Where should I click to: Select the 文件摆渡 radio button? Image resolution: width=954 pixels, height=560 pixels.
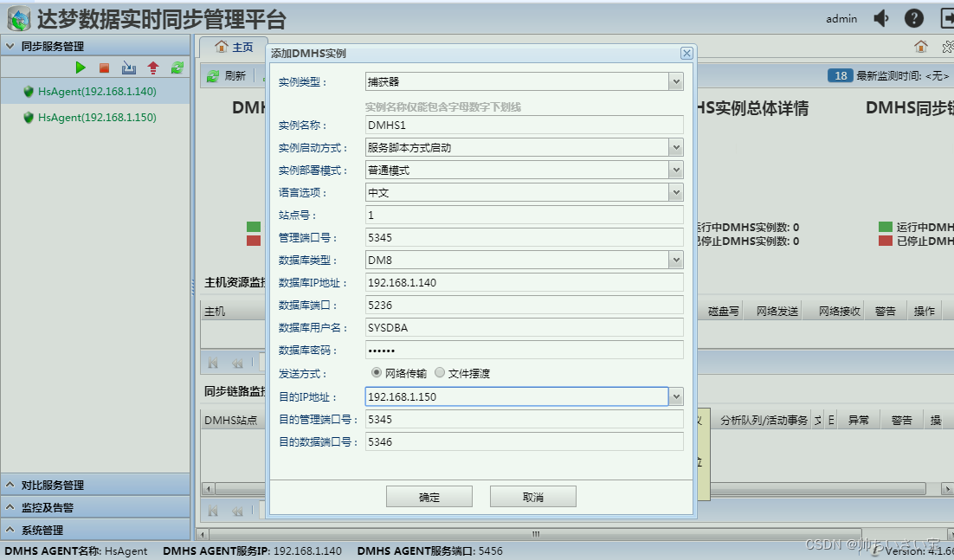click(x=440, y=373)
